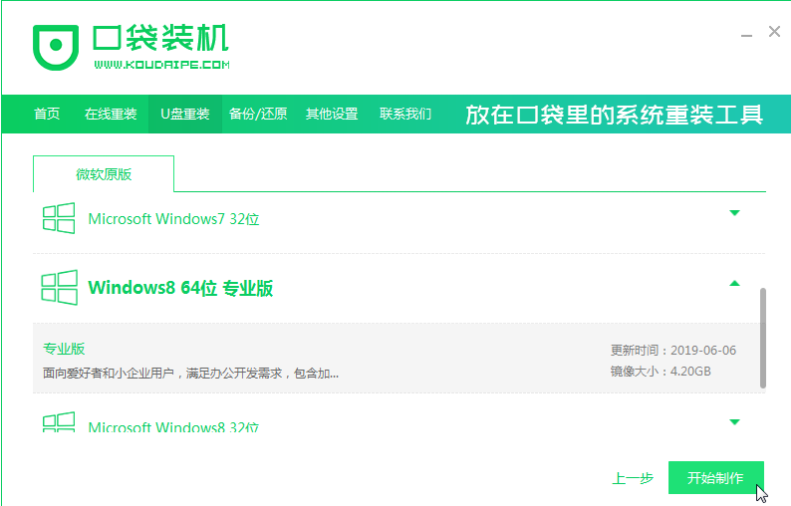Open the 联系我们 menu item
The width and height of the screenshot is (791, 506).
point(406,114)
